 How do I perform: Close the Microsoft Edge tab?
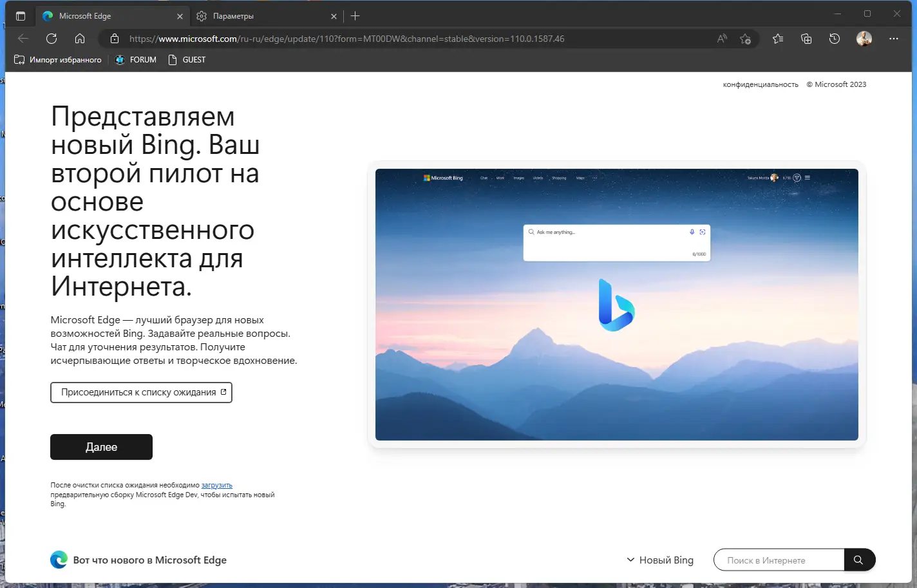click(180, 16)
